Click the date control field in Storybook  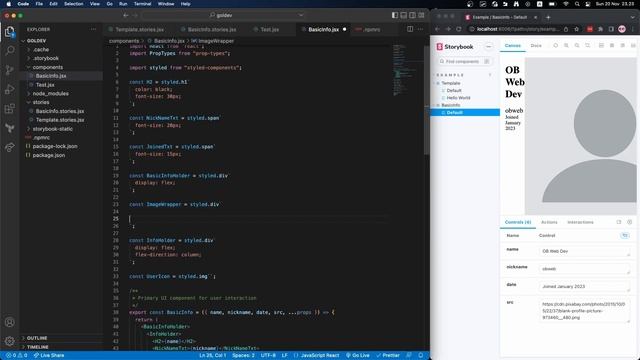coord(584,287)
